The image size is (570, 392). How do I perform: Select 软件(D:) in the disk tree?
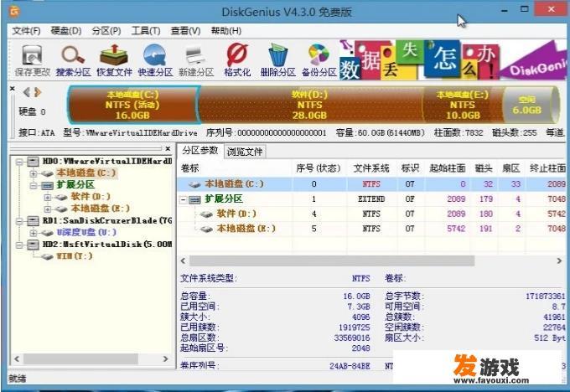[x=91, y=197]
